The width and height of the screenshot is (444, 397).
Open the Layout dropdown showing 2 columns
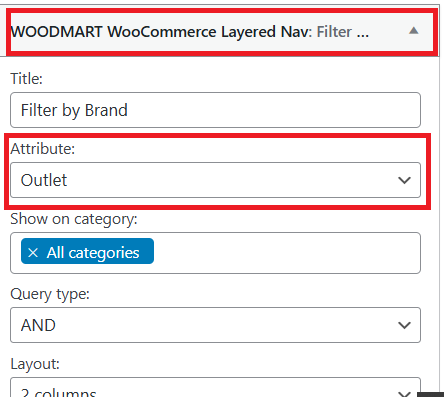tap(215, 387)
